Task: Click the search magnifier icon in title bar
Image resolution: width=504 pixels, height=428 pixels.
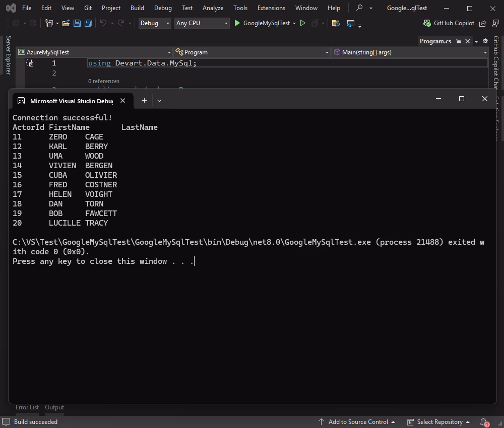Action: [x=359, y=8]
